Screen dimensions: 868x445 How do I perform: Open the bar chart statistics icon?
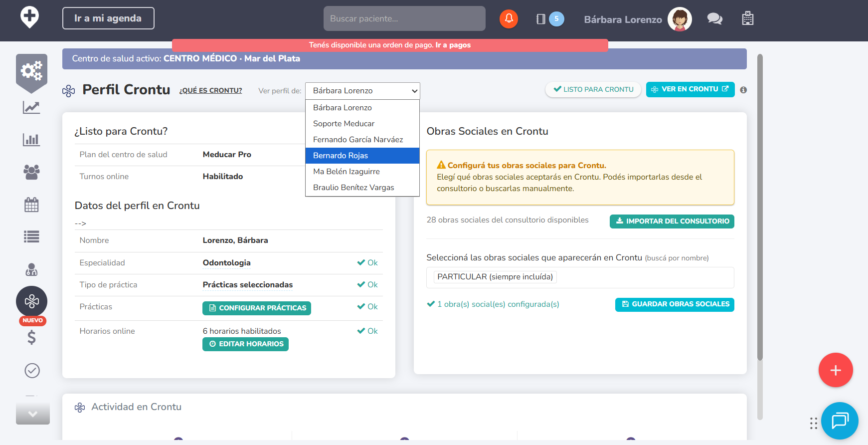point(31,140)
